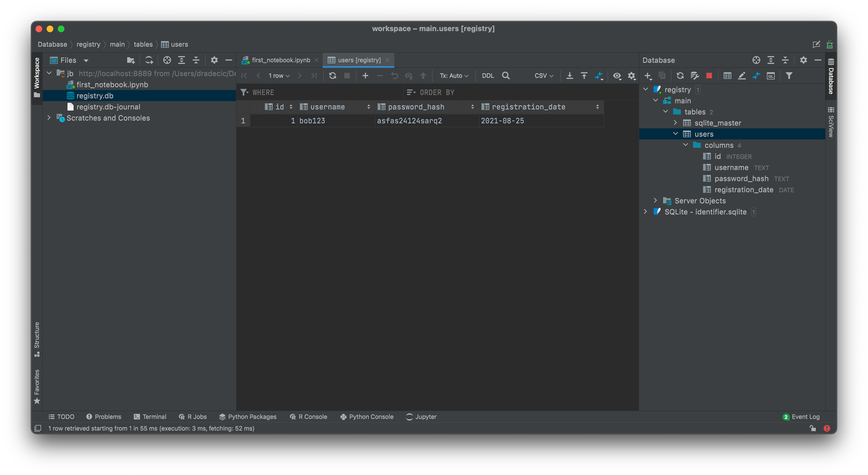Open the filter funnel icon in Database panel
Viewport: 868px width, 475px height.
coord(789,76)
